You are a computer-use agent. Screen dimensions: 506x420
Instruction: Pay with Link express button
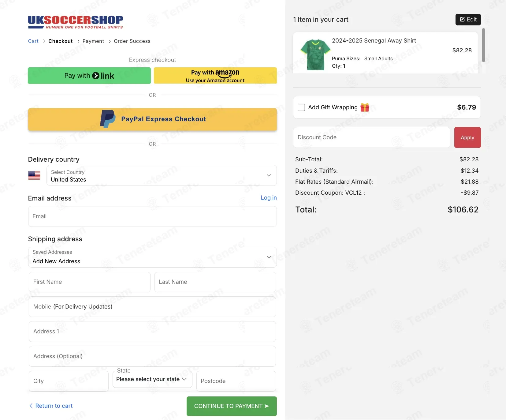click(89, 76)
